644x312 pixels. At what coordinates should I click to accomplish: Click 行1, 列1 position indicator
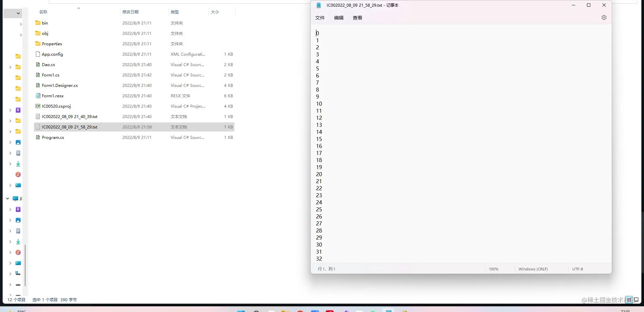point(326,269)
